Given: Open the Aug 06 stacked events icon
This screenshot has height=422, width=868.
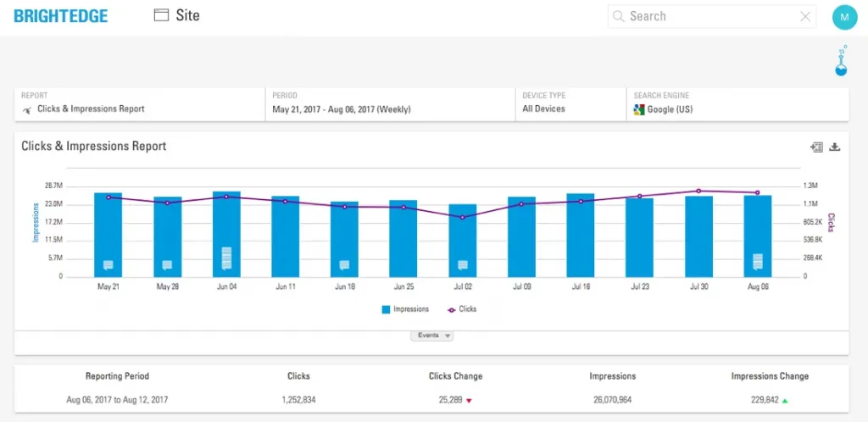Looking at the screenshot, I should pos(757,262).
